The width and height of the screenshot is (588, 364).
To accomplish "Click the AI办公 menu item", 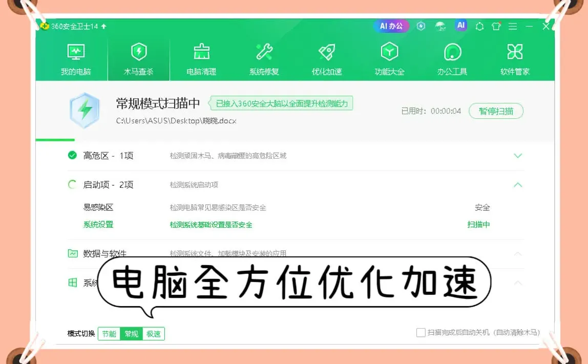I will pos(391,26).
